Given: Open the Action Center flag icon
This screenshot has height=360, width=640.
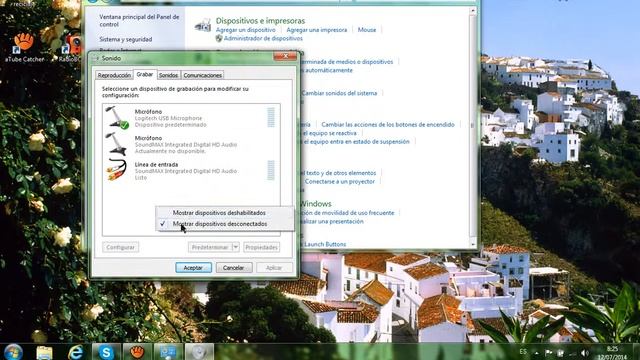Looking at the screenshot, I should click(549, 353).
